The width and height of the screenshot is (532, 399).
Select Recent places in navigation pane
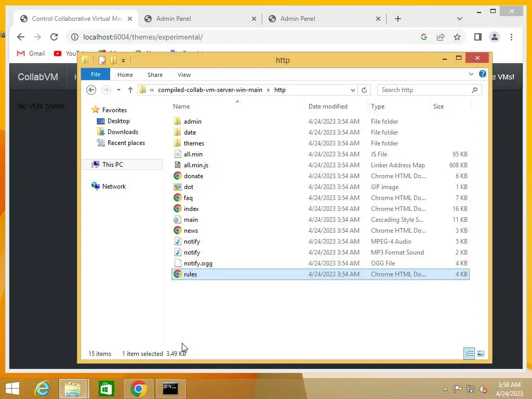[x=126, y=143]
